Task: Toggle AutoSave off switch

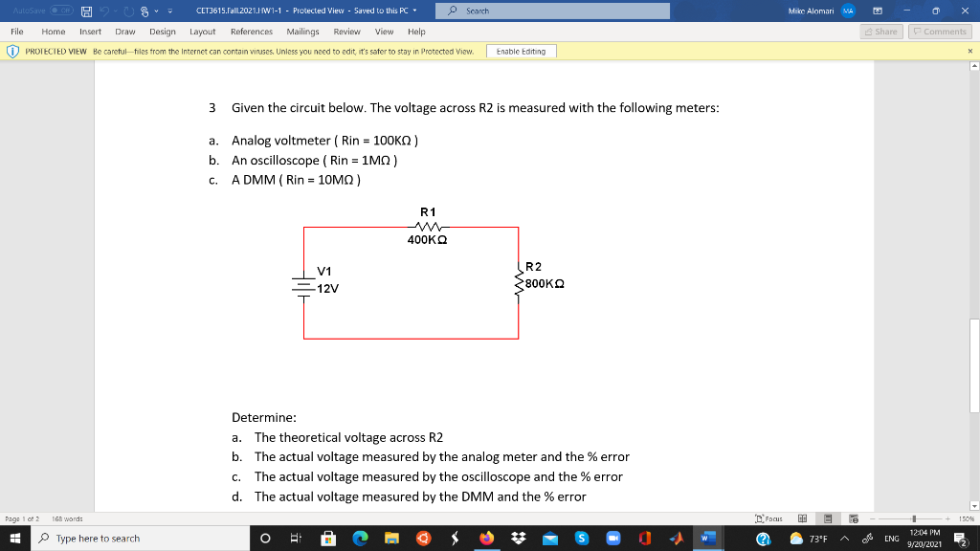Action: [x=59, y=11]
